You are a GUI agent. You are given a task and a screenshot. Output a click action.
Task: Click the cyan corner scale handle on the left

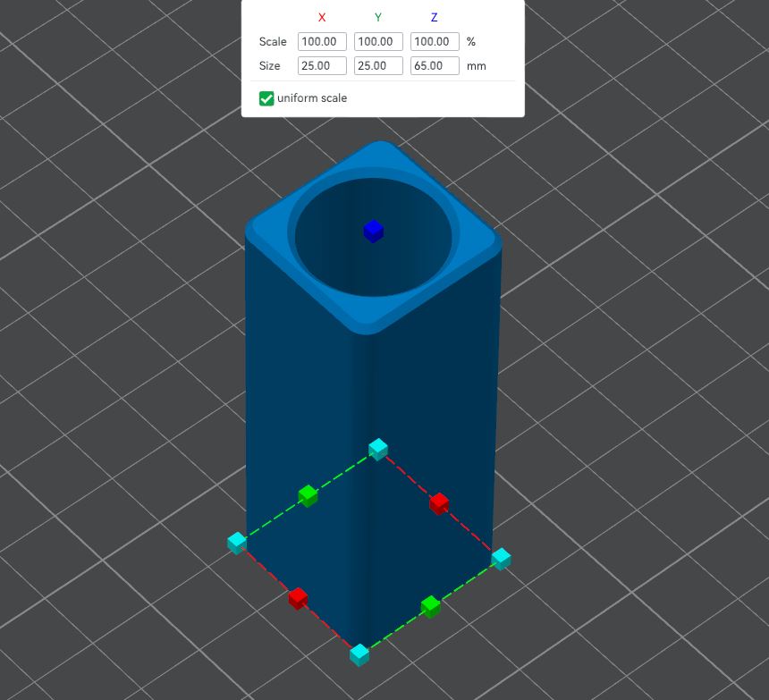point(235,541)
